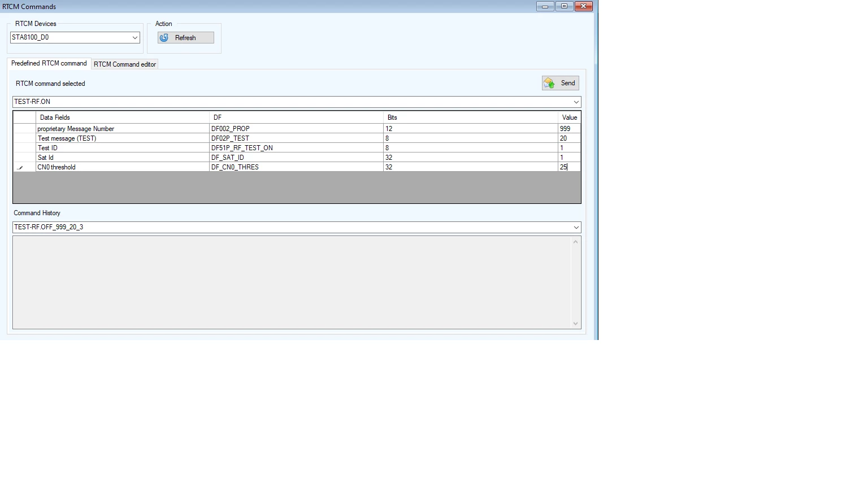Edit the CN0 threshold value cell

coord(568,167)
